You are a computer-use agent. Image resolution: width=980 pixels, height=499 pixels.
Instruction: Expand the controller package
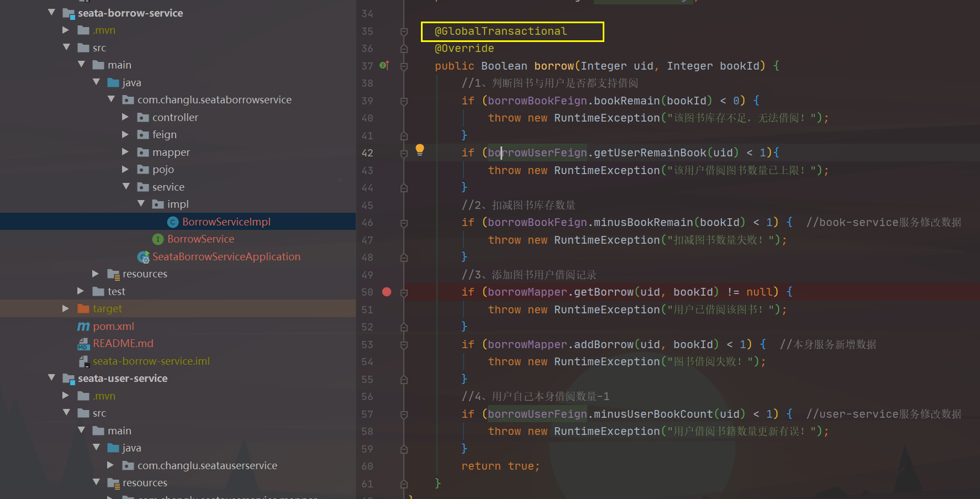click(125, 117)
